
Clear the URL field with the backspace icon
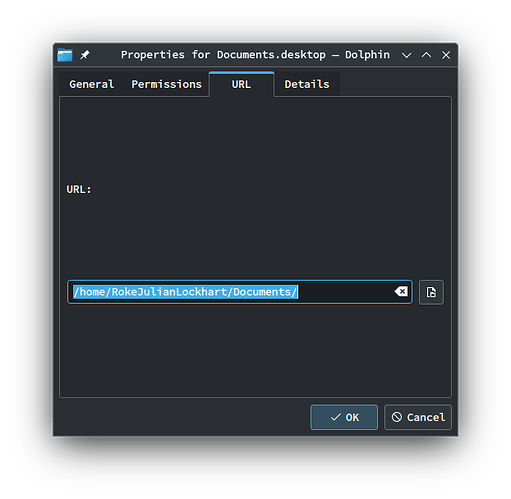coord(401,292)
